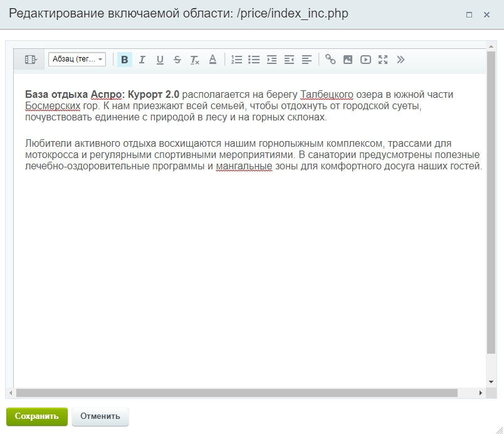This screenshot has height=434, width=504.
Task: Click the word 'мотокросса' in the text
Action: [x=52, y=155]
